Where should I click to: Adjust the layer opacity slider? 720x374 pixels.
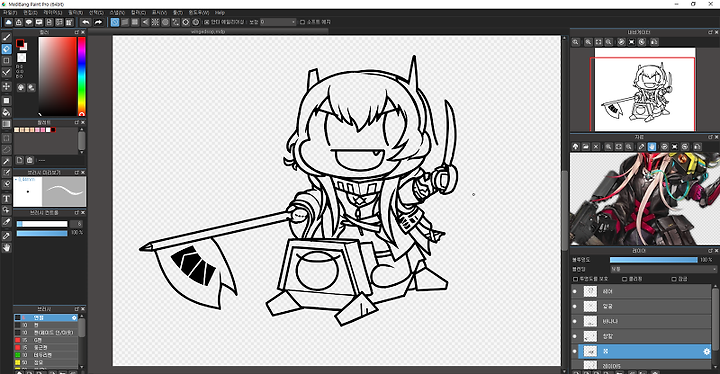[x=653, y=260]
